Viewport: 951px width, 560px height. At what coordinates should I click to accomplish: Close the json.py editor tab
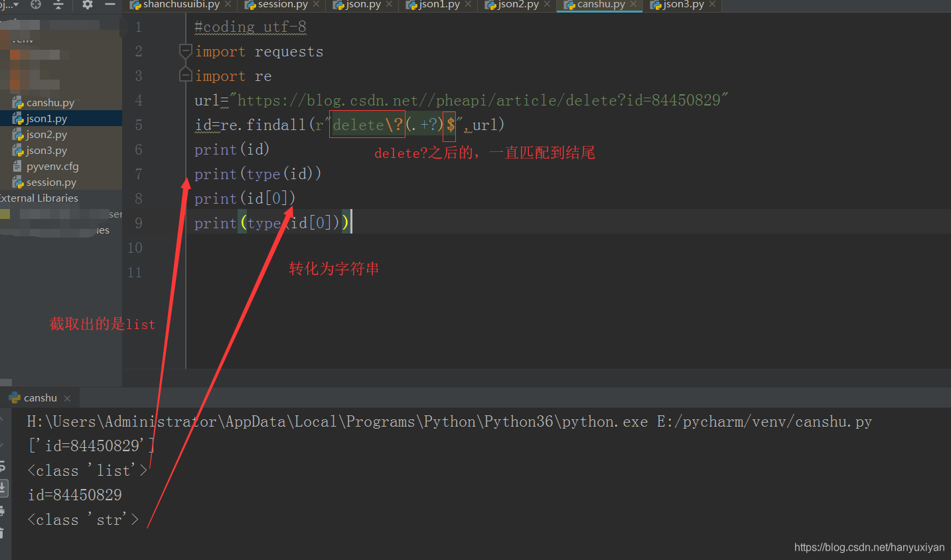[389, 5]
